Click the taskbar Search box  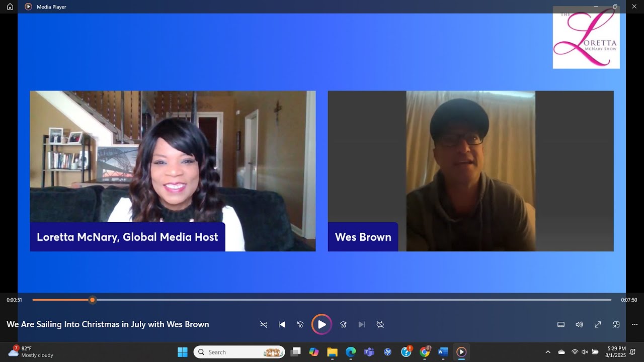[x=239, y=352]
